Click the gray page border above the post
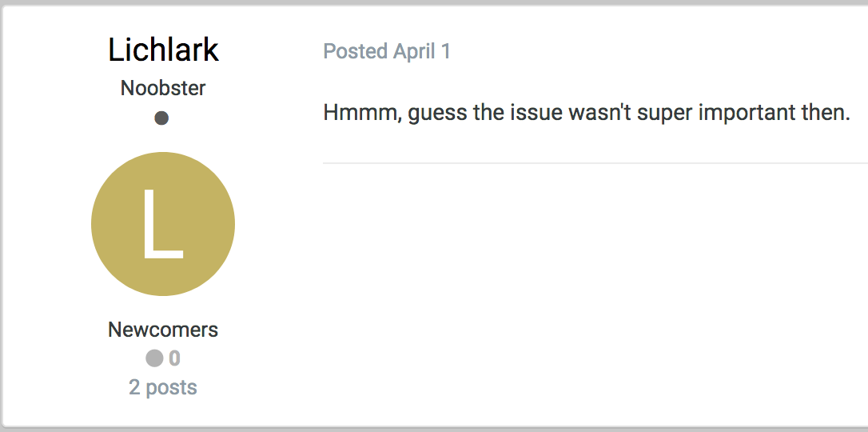 [x=434, y=3]
